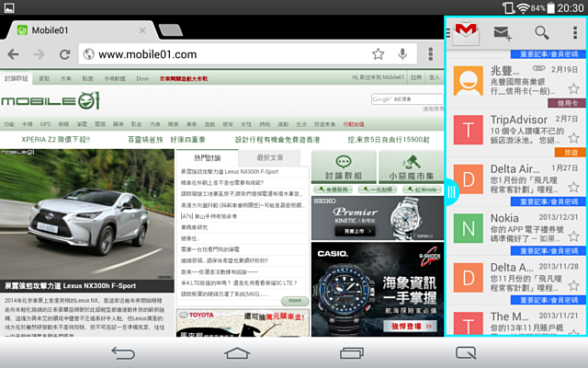
Task: Open XPERIA Z2 降價下殺 promo link
Action: (x=55, y=140)
